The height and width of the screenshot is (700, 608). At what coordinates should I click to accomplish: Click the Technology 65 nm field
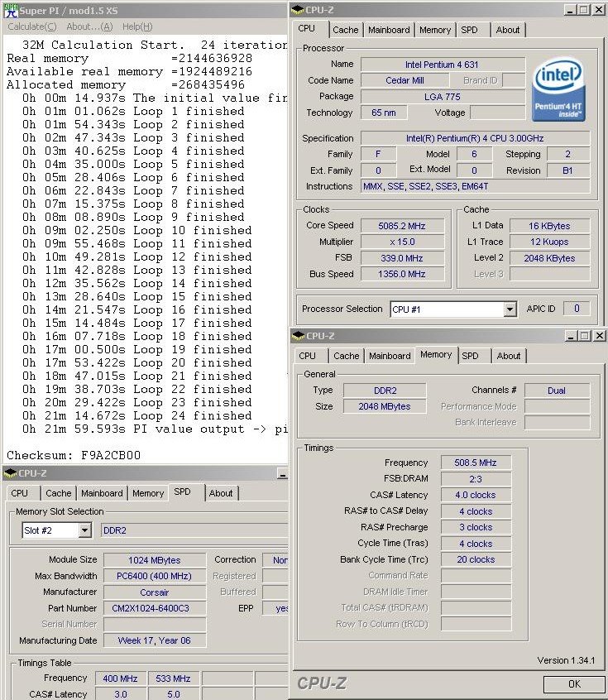tap(384, 113)
